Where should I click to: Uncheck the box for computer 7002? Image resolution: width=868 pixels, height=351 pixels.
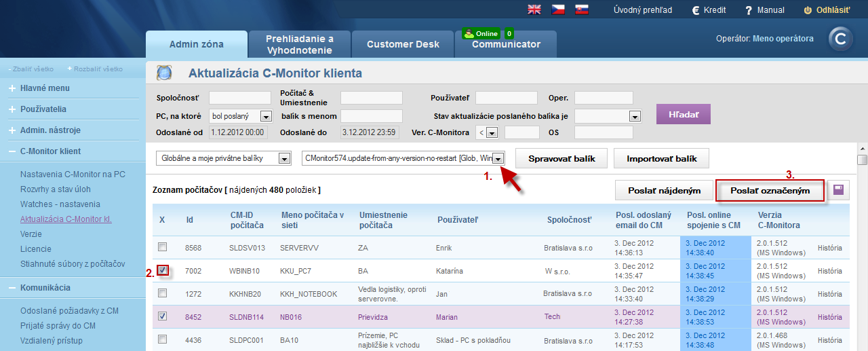162,270
